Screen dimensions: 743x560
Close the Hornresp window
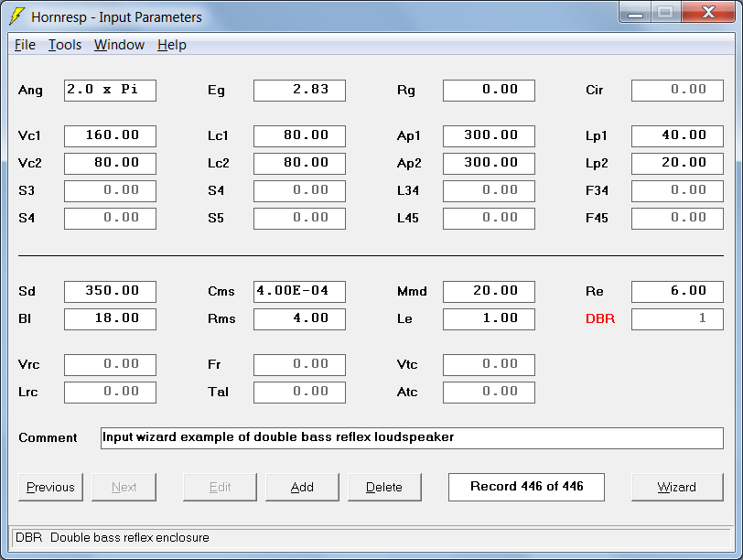point(708,13)
